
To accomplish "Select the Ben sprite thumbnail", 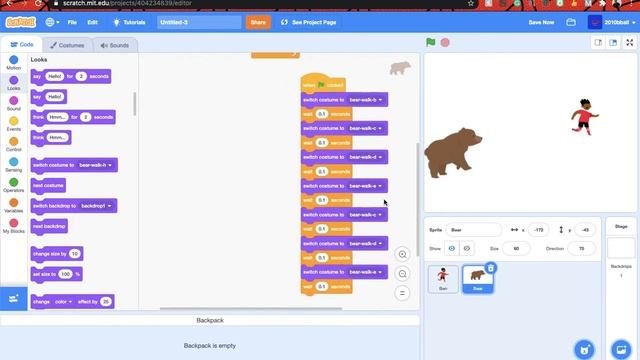I will (x=443, y=279).
